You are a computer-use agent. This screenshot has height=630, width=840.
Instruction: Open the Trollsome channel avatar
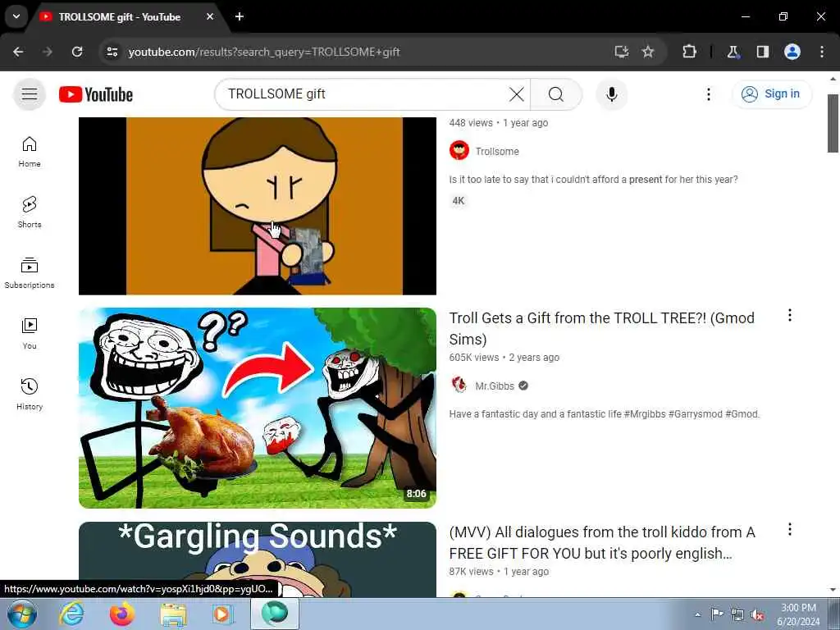point(459,151)
